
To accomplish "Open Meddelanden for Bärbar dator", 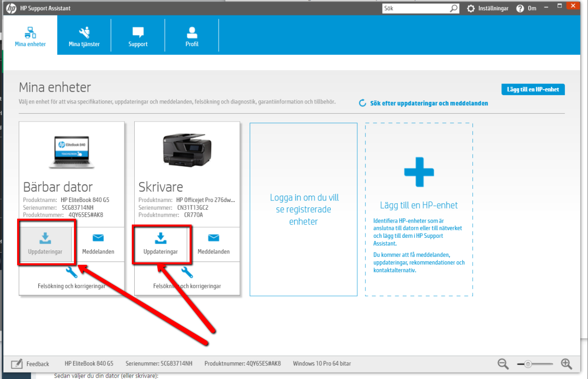I will pyautogui.click(x=98, y=244).
